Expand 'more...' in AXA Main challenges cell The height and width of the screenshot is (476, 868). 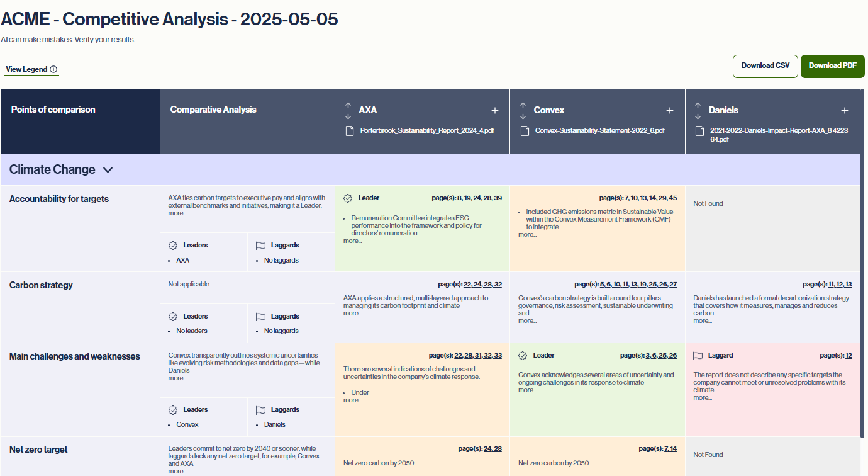(352, 400)
